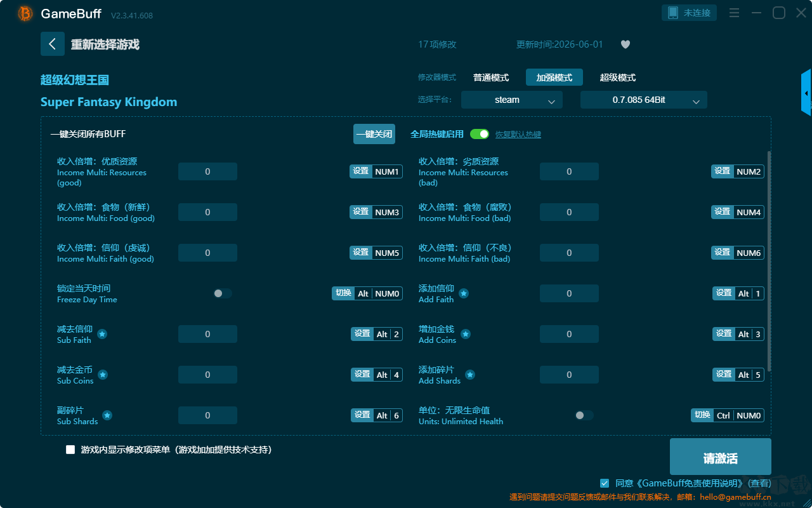Select 普通模式 trainer mode
The image size is (812, 508).
coord(491,77)
